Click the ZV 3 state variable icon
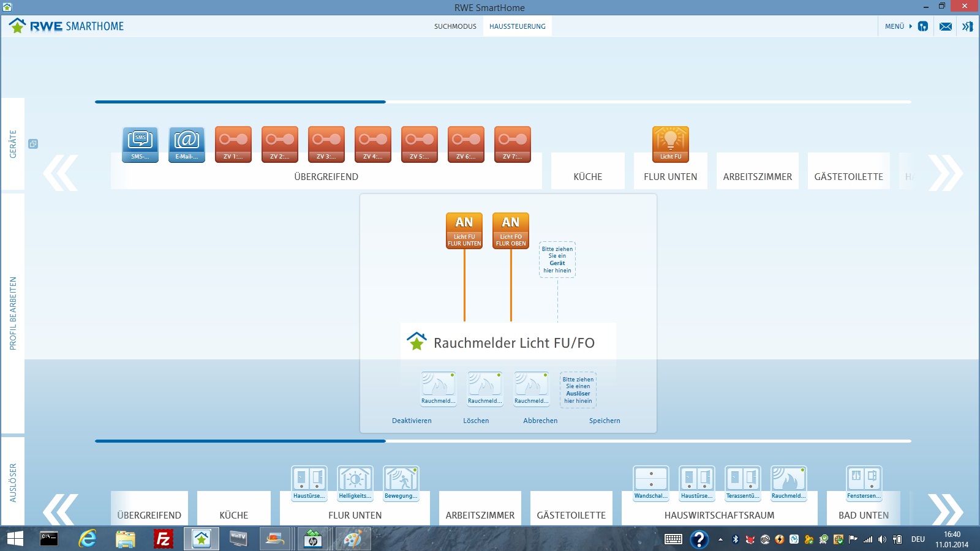Viewport: 980px width, 551px height. (326, 144)
